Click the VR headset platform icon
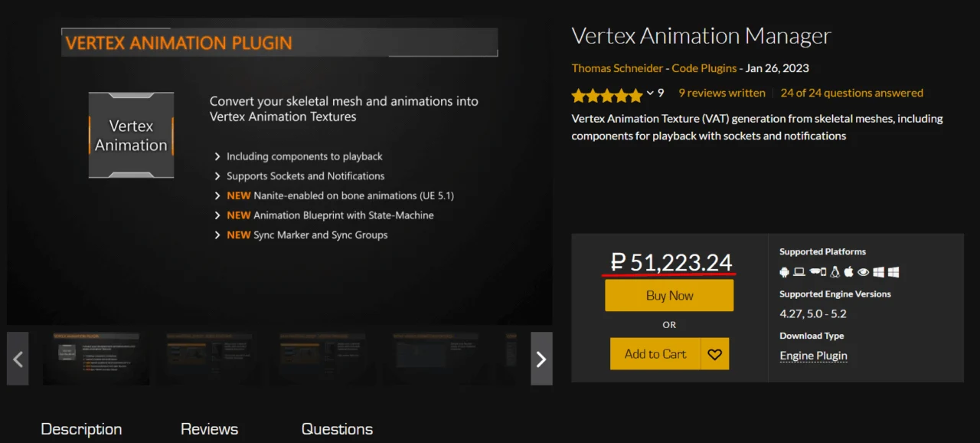Viewport: 980px width, 443px height. (x=818, y=272)
